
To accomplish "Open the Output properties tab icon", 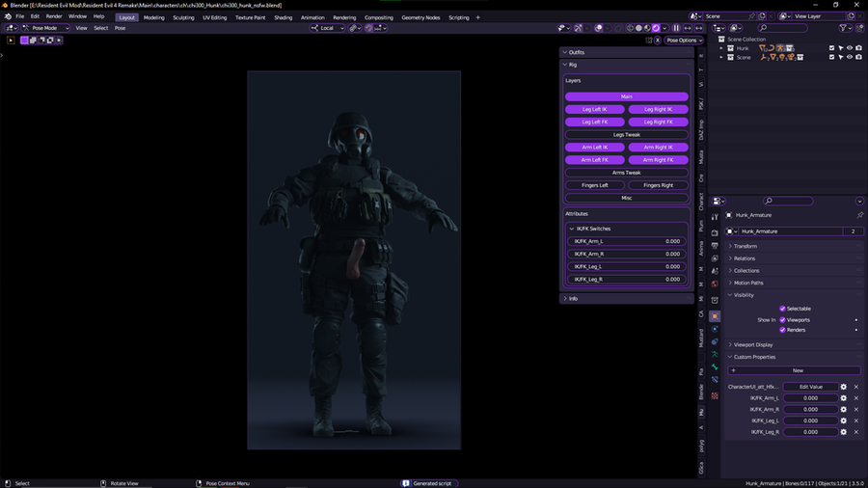I will point(715,246).
